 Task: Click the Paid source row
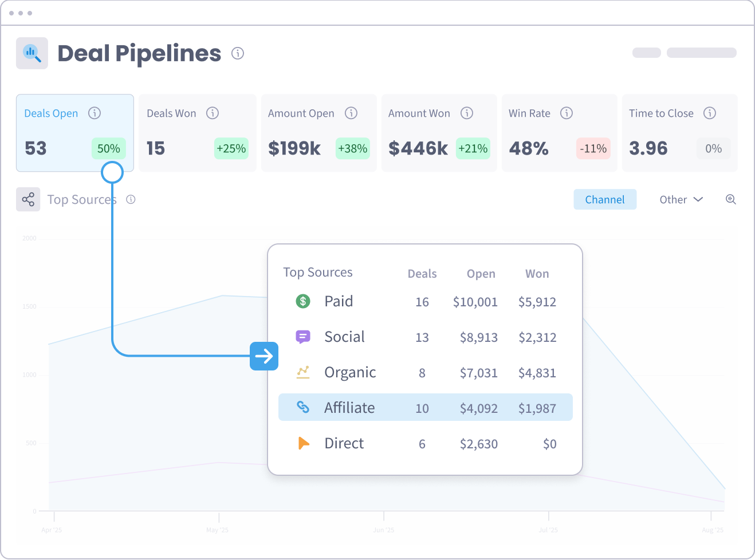pos(425,301)
